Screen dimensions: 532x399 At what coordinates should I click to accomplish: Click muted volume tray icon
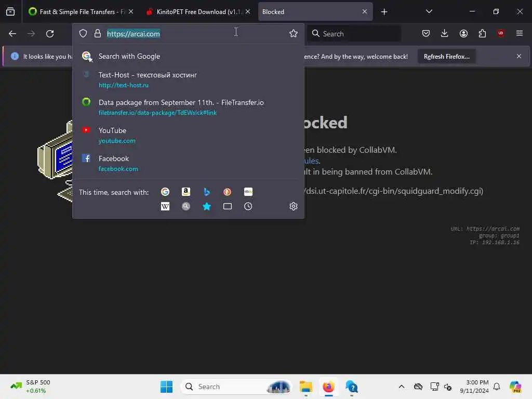tap(448, 387)
